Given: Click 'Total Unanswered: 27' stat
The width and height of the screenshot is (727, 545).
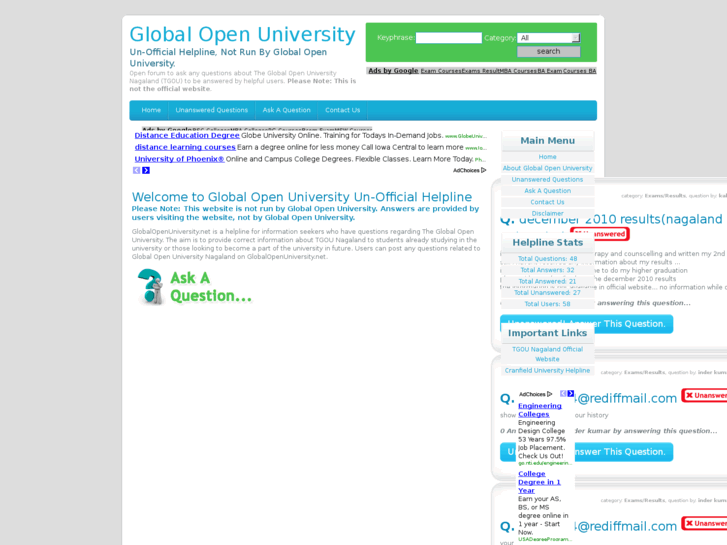Looking at the screenshot, I should click(x=548, y=292).
